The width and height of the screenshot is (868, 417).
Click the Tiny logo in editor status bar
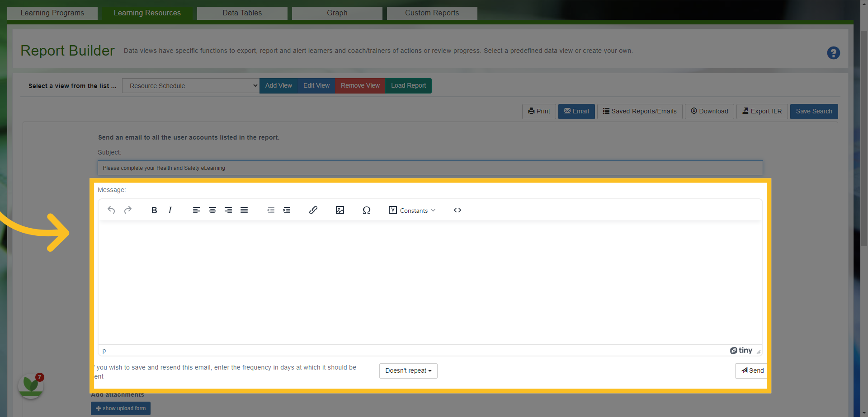[x=741, y=351]
